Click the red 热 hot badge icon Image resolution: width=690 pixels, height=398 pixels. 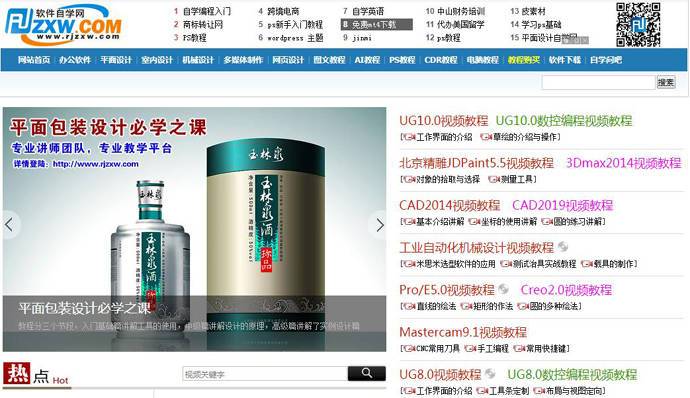coord(17,373)
